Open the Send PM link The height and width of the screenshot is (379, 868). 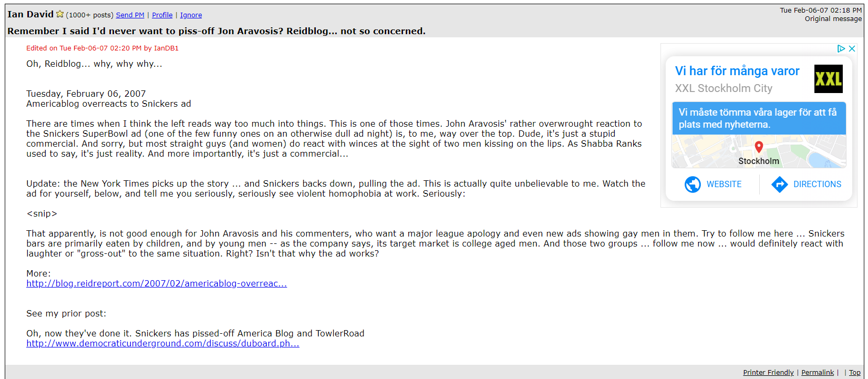coord(130,15)
